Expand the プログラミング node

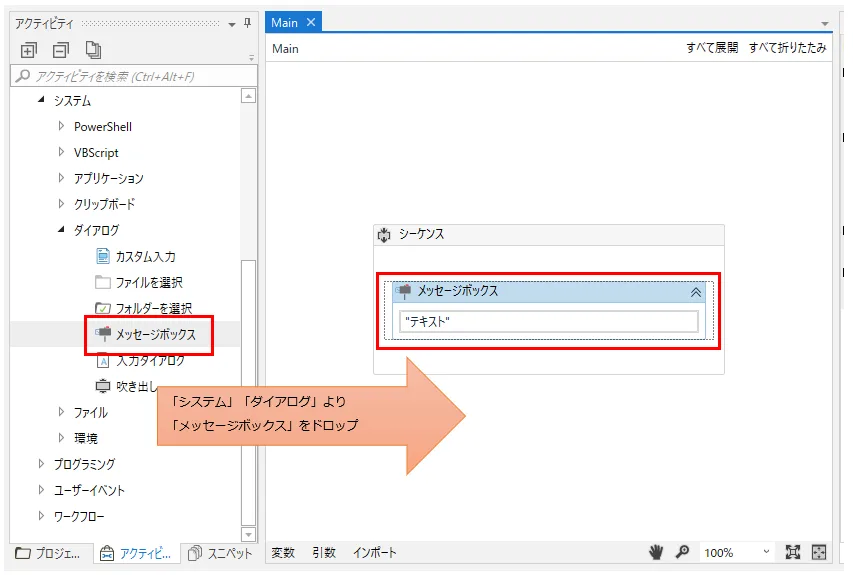pos(41,463)
